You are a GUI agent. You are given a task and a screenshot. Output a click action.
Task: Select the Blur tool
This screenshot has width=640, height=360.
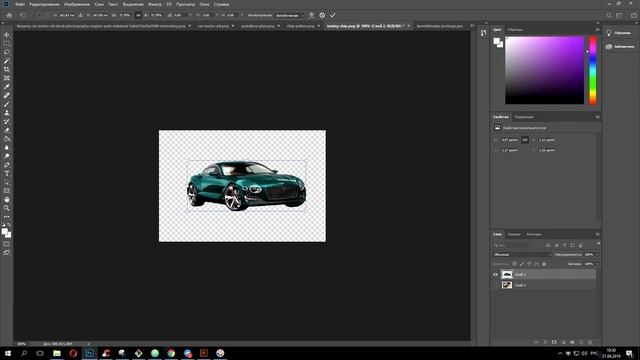tap(7, 147)
